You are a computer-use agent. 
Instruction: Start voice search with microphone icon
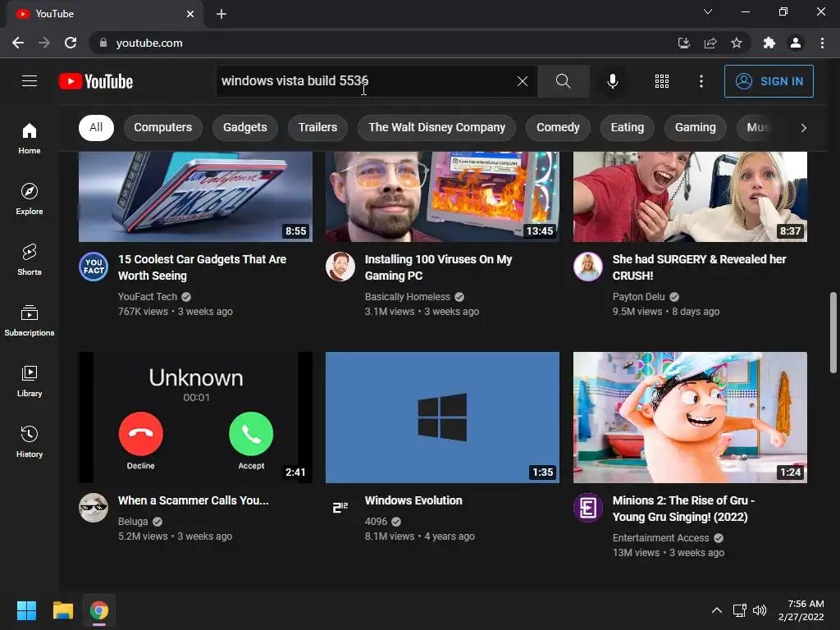[x=612, y=81]
